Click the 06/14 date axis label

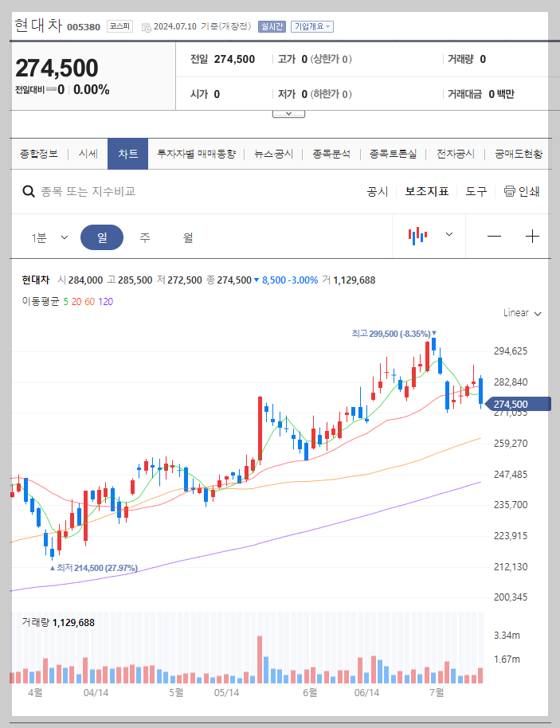[x=366, y=693]
